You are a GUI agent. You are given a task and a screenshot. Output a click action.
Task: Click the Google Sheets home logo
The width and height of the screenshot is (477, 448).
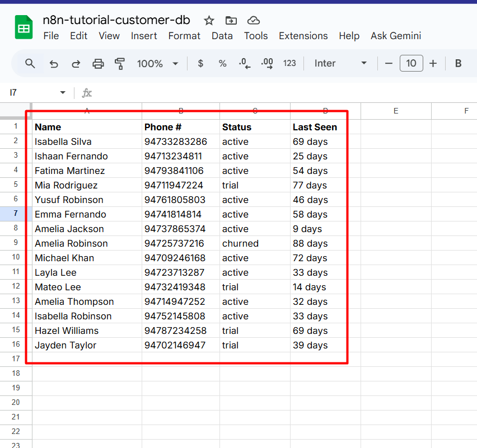pos(24,27)
